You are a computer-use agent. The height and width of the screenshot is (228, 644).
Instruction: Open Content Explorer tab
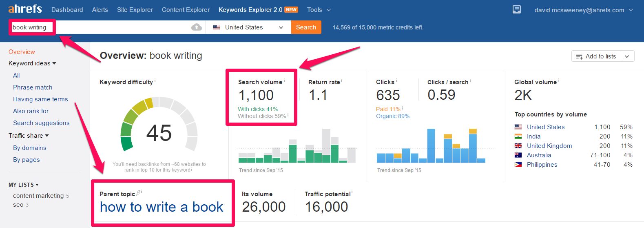[x=186, y=10]
